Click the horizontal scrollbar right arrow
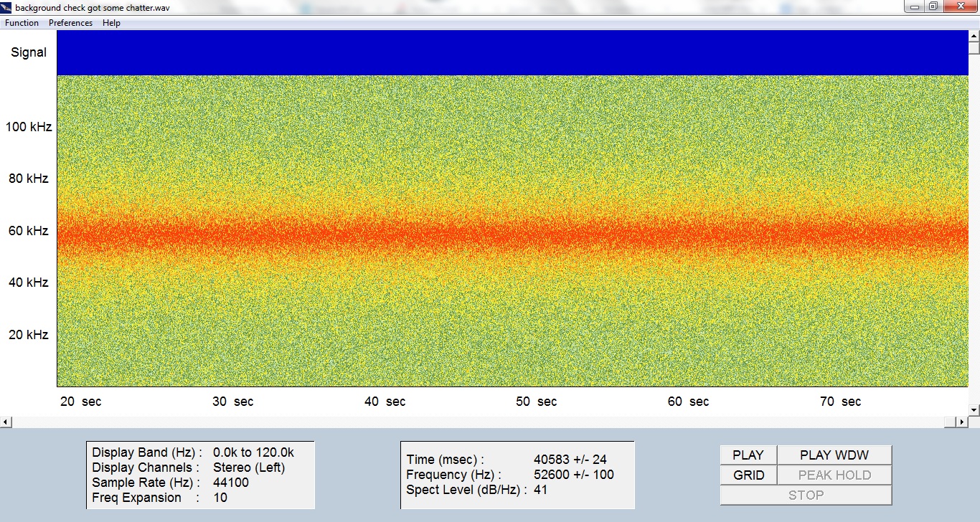The width and height of the screenshot is (980, 522). pyautogui.click(x=962, y=422)
